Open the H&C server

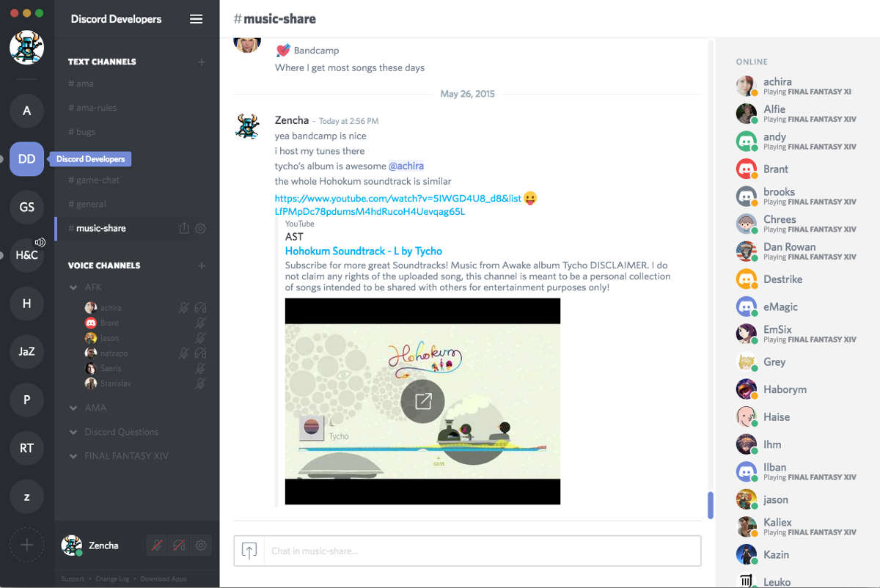click(x=27, y=255)
